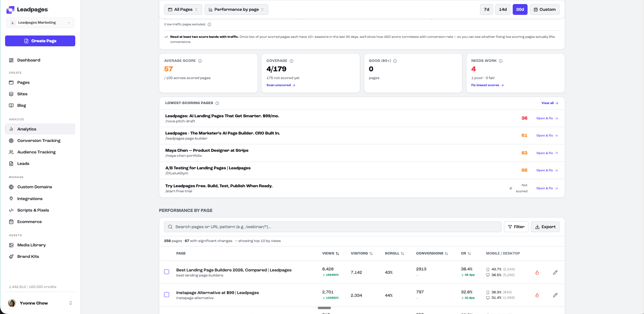Expand the Yvonne Chow account menu chevron
The height and width of the screenshot is (314, 644).
point(71,303)
